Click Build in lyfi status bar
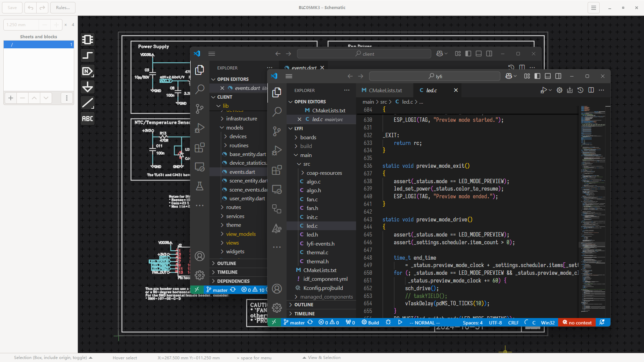 (x=370, y=322)
